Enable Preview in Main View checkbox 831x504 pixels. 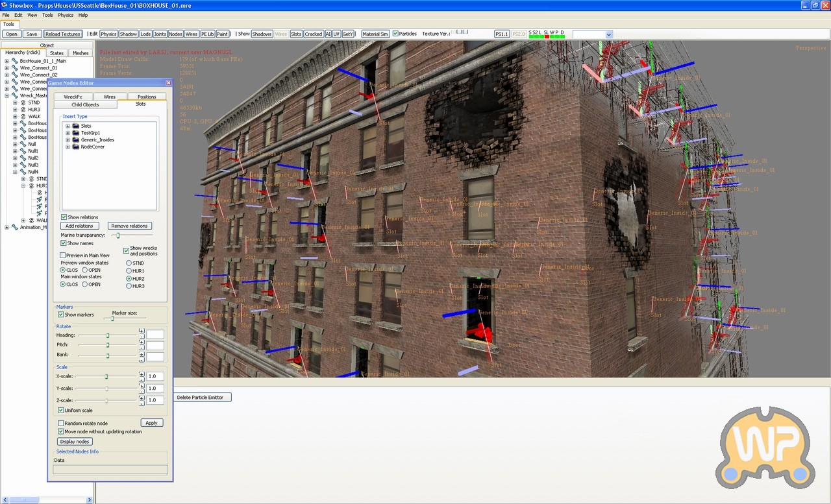click(x=63, y=256)
